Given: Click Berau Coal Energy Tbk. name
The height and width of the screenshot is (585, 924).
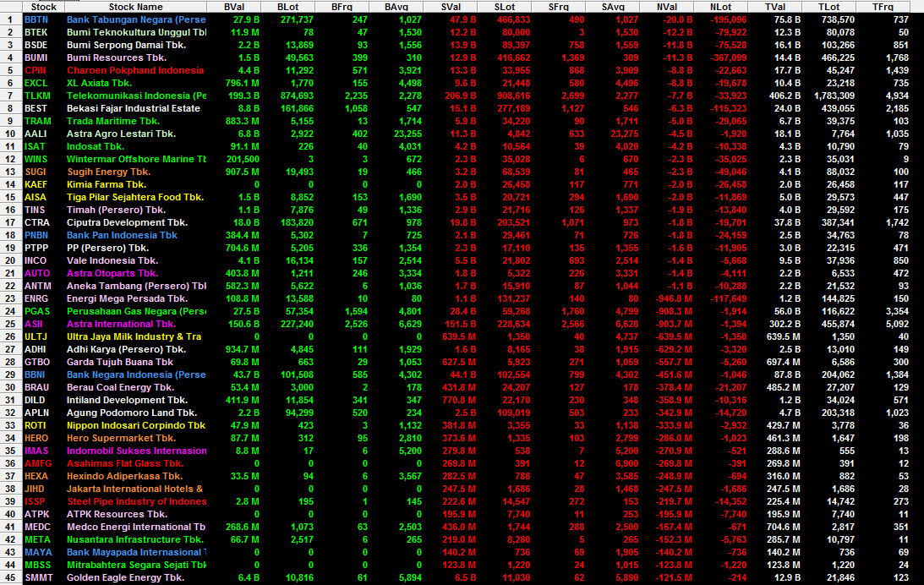Looking at the screenshot, I should pos(120,387).
